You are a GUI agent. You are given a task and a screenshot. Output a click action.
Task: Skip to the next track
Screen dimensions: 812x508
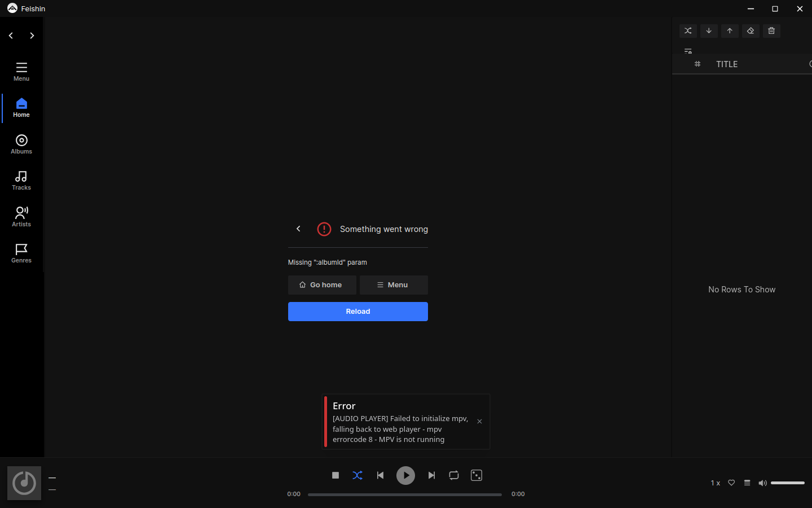pos(431,475)
